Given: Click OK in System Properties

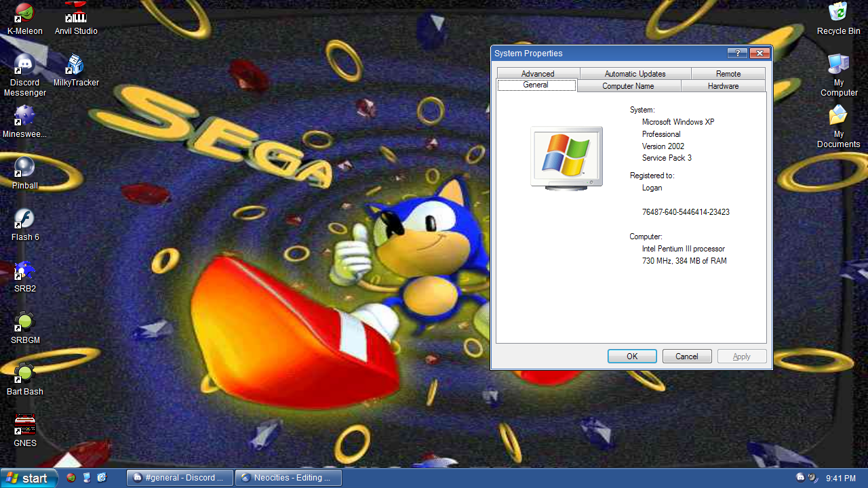Looking at the screenshot, I should 632,357.
